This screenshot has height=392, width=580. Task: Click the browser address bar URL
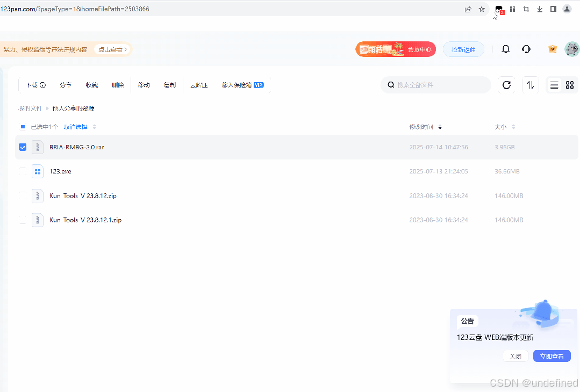(75, 9)
